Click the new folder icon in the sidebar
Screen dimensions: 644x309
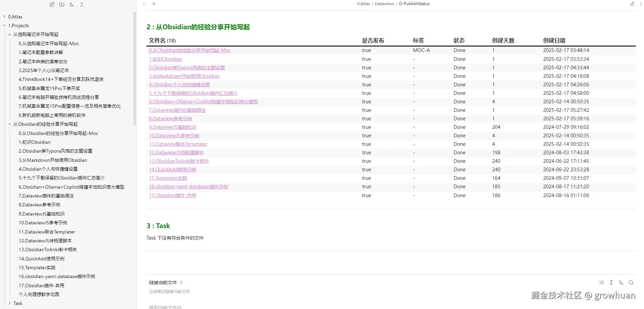[61, 4]
